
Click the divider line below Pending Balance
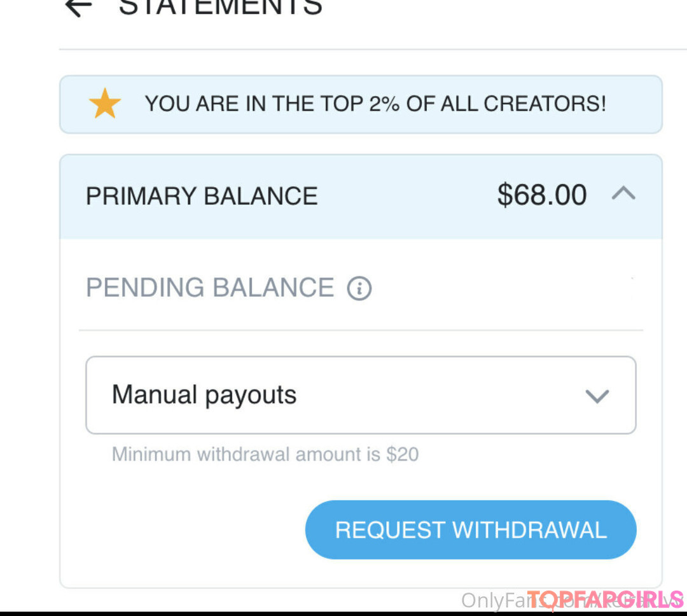pos(361,330)
